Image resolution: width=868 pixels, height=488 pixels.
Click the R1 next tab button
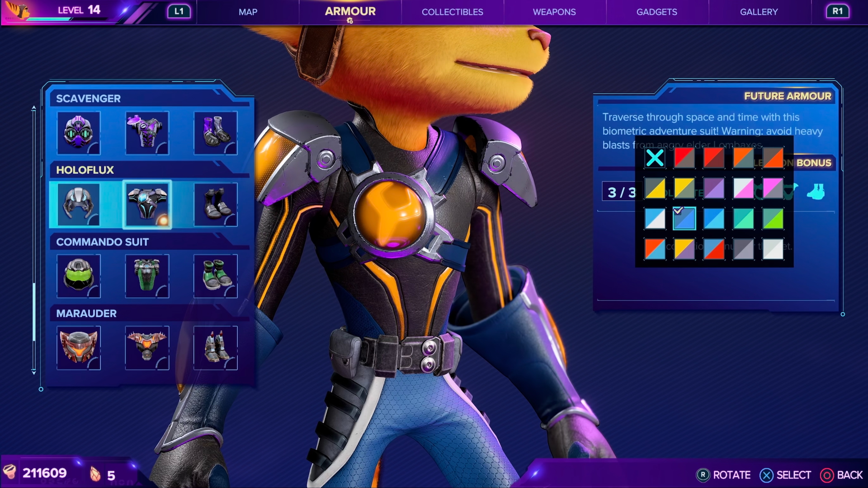tap(837, 11)
